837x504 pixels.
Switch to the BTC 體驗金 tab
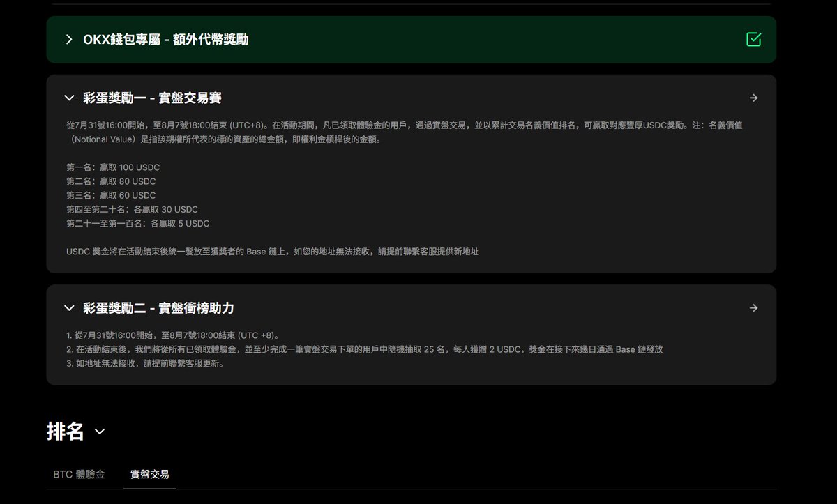(79, 474)
